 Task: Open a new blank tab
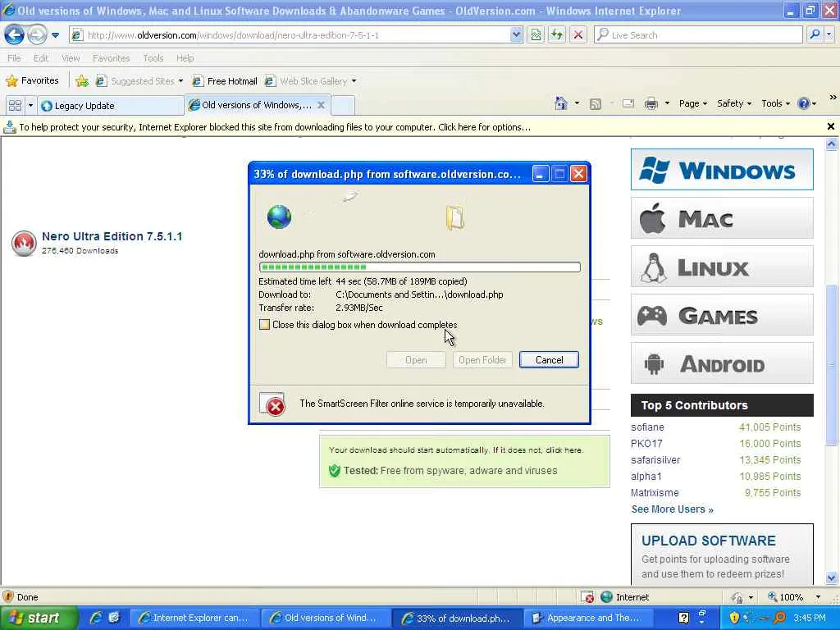coord(343,105)
